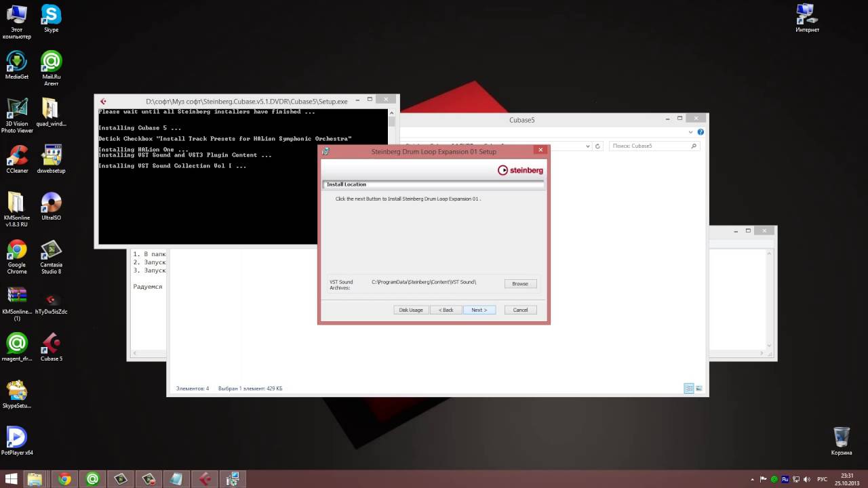Open Disk Usage in the setup dialog
Screen dimensions: 868x488
(411, 310)
